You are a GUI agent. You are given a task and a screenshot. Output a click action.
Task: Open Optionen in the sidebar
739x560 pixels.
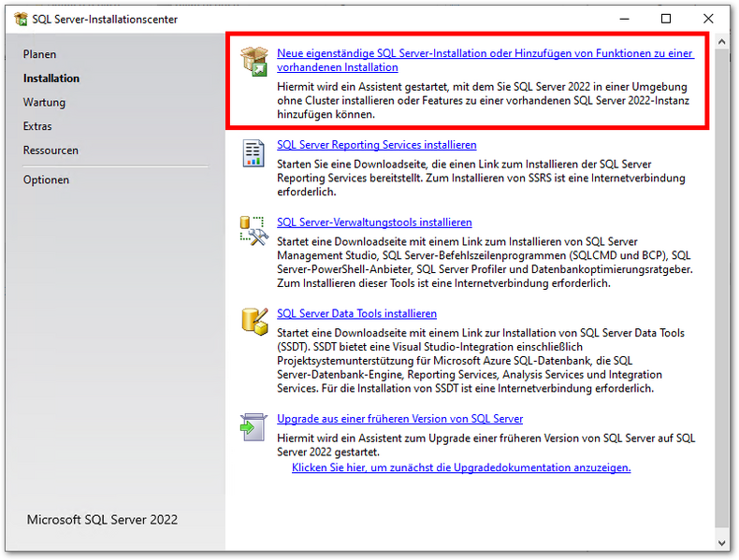[46, 179]
